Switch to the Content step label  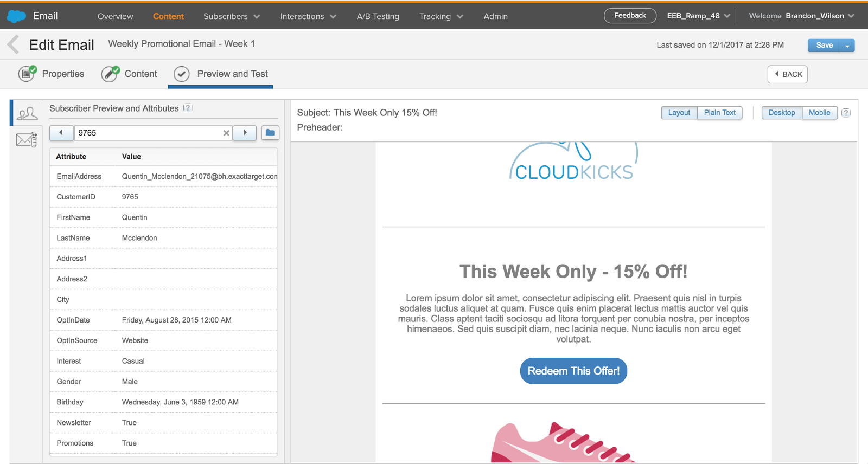point(141,74)
